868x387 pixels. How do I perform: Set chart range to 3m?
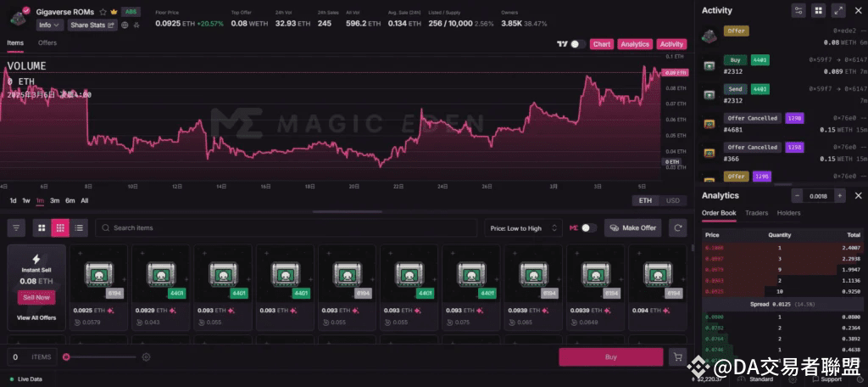[x=55, y=200]
